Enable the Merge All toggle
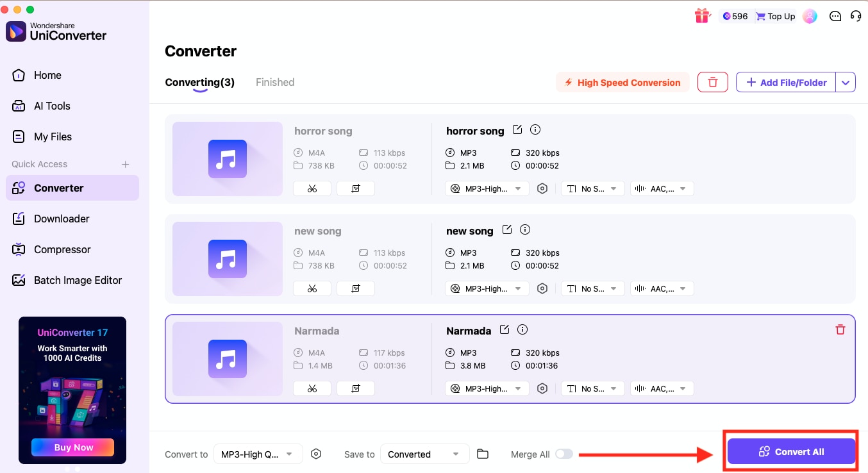Screen dimensions: 868x473 [564, 453]
